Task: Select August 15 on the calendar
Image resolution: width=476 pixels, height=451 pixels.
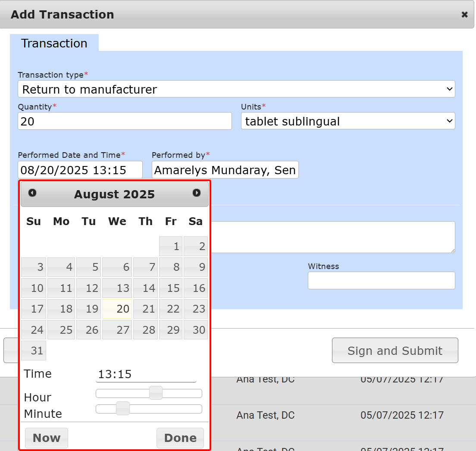Action: tap(171, 288)
